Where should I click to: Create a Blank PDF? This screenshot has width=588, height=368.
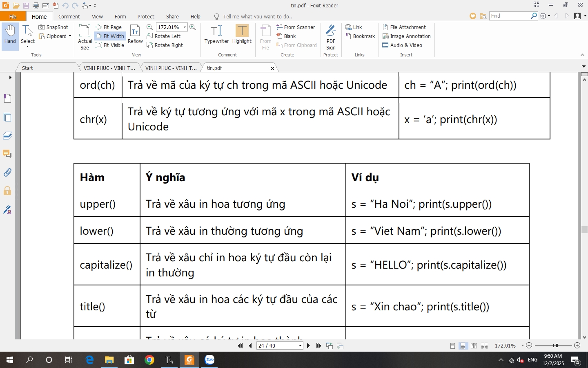286,36
